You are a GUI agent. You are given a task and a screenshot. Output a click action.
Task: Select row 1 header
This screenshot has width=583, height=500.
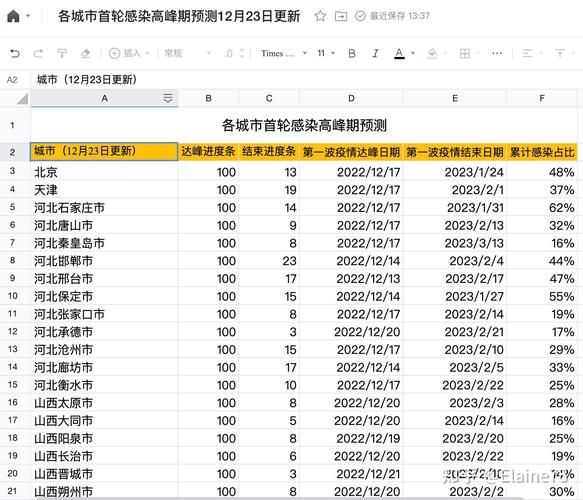[x=13, y=125]
